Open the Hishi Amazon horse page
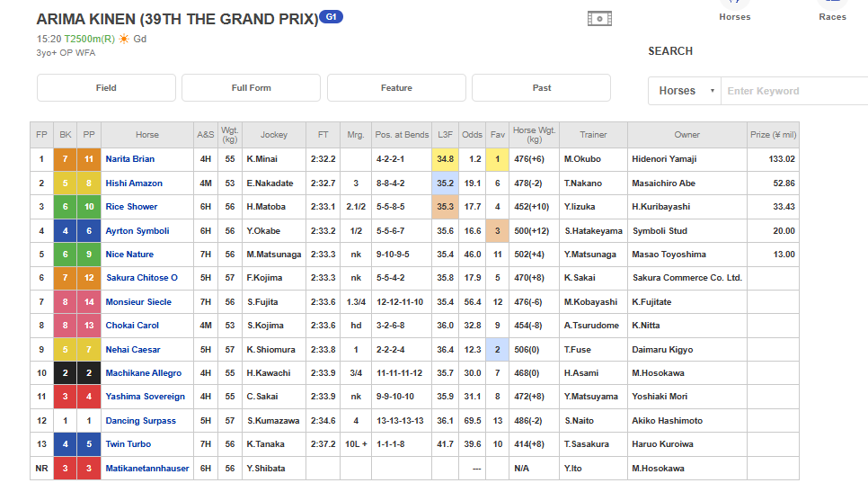Screen dimensions: 868x483 (x=134, y=183)
